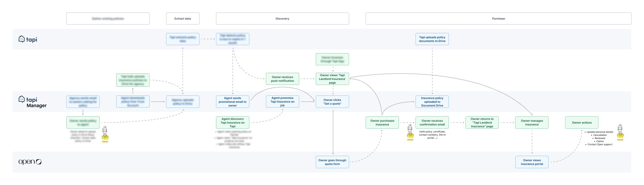Click the Owner receives confirmation email box
The width and height of the screenshot is (644, 185).
[432, 123]
